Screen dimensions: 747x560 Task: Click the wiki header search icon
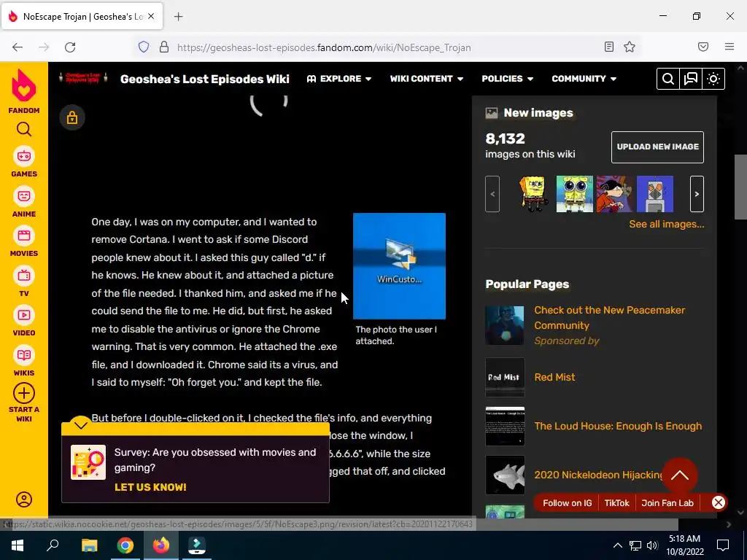[668, 79]
